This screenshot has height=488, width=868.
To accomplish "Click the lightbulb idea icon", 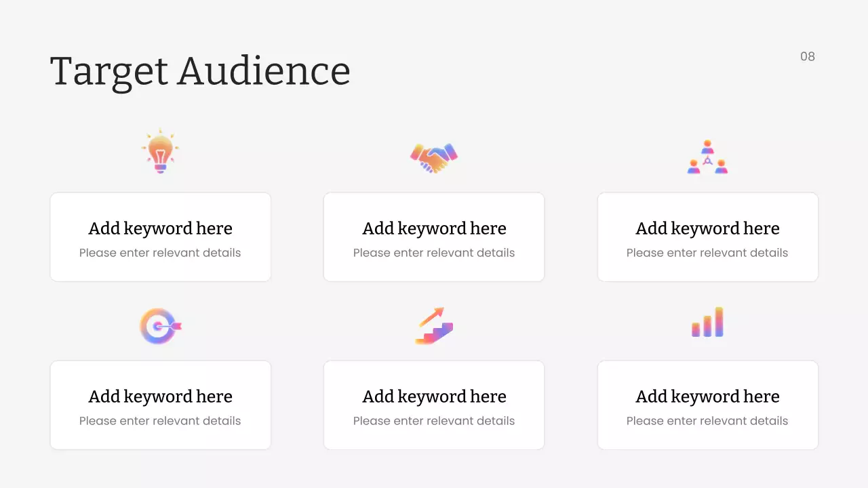I will [160, 152].
